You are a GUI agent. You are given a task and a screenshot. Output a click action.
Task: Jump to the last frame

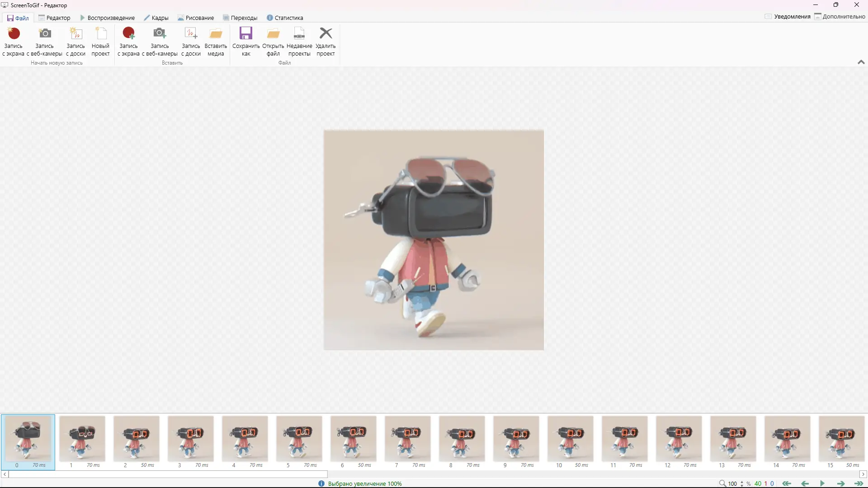point(859,483)
